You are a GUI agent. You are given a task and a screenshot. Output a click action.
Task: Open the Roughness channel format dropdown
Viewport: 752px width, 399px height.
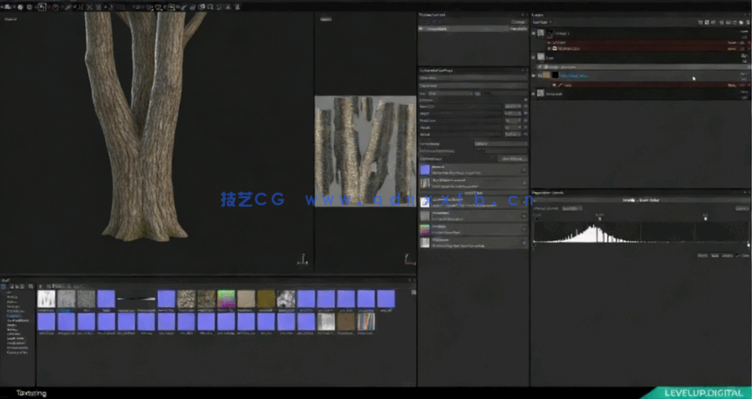[x=512, y=120]
